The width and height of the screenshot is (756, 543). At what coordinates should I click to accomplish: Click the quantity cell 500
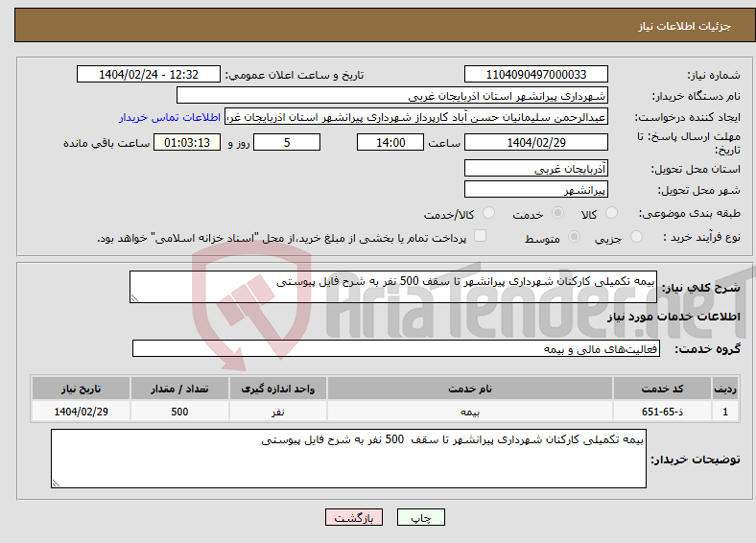[179, 412]
